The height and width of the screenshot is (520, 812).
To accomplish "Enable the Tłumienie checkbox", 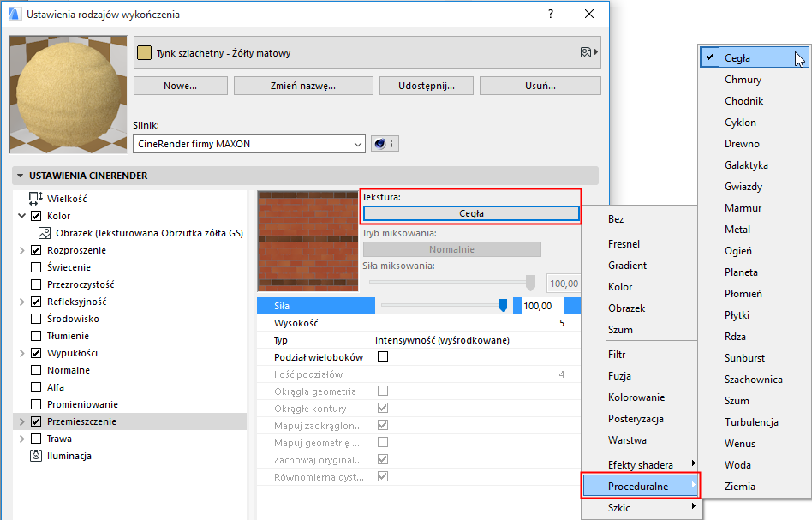I will pos(36,336).
